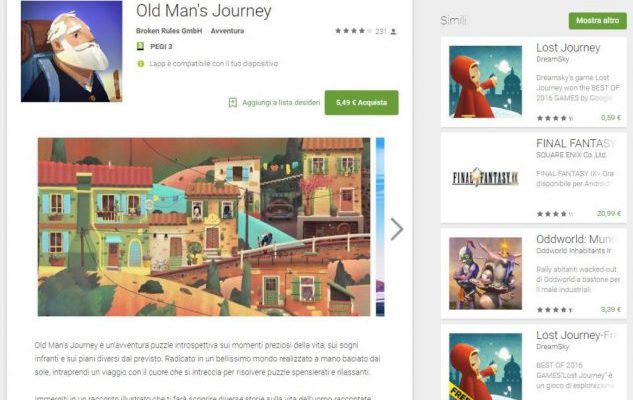Click the reviewer person icon beside 231
Viewport: 633px width, 400px height.
pyautogui.click(x=393, y=31)
